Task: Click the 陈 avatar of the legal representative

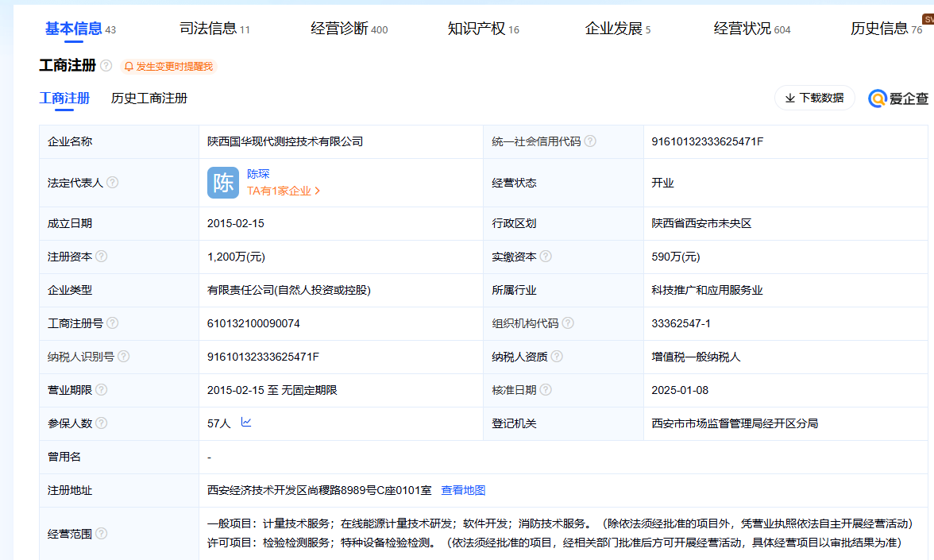Action: pos(223,183)
